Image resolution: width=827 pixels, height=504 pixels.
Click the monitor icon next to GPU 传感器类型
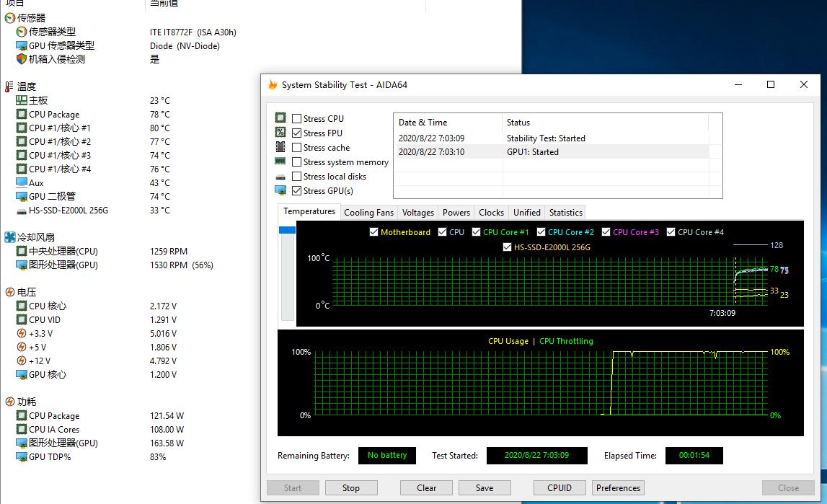[21, 45]
